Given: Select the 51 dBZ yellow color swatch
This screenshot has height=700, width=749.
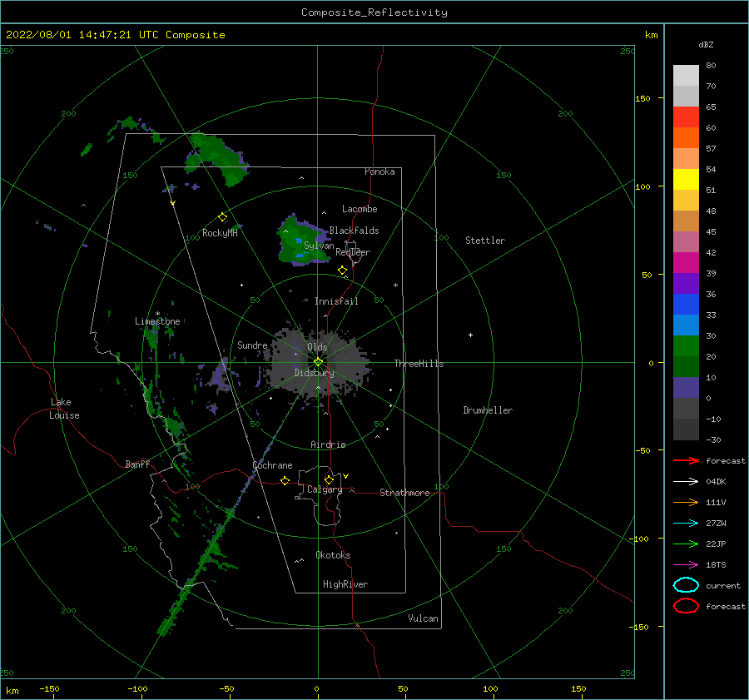Looking at the screenshot, I should click(686, 180).
